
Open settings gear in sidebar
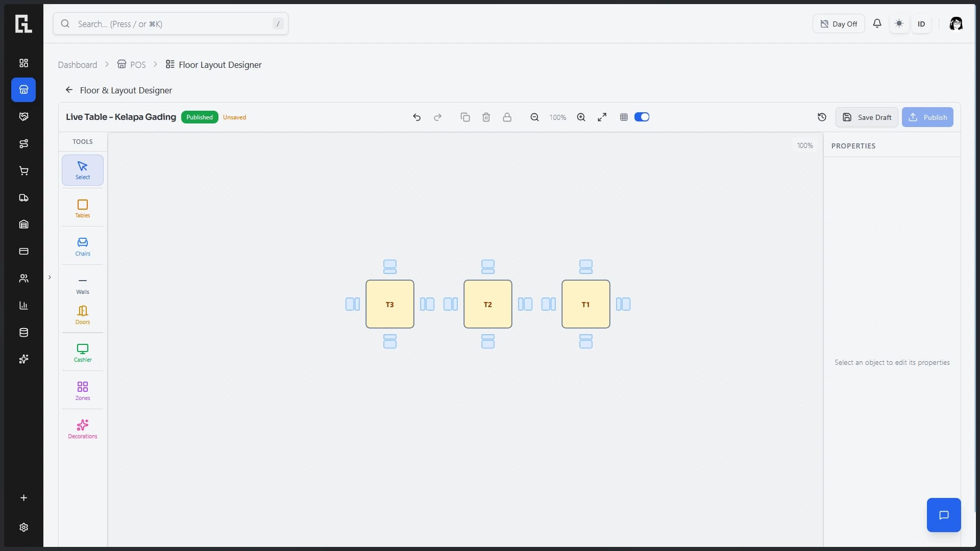point(23,528)
